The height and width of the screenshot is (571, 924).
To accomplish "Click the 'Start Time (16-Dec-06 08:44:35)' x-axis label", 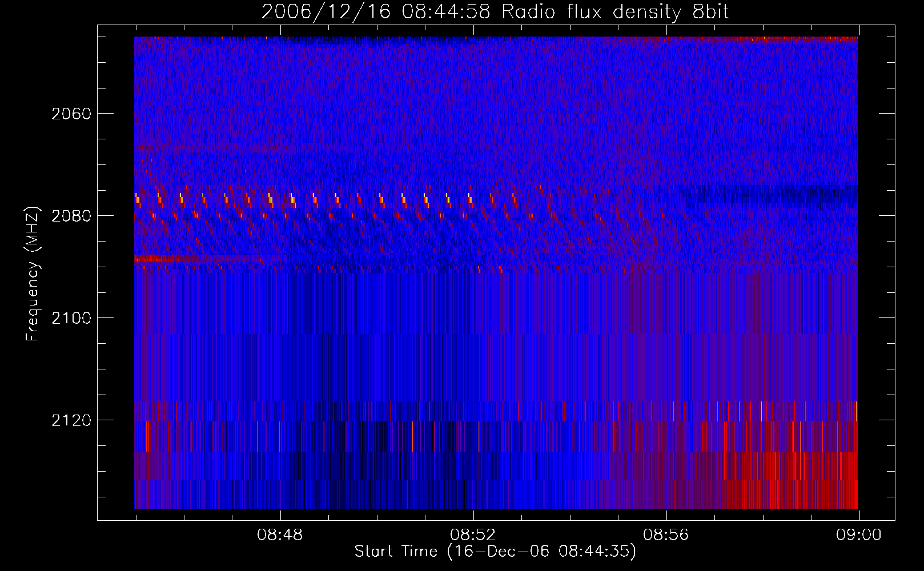I will click(495, 552).
